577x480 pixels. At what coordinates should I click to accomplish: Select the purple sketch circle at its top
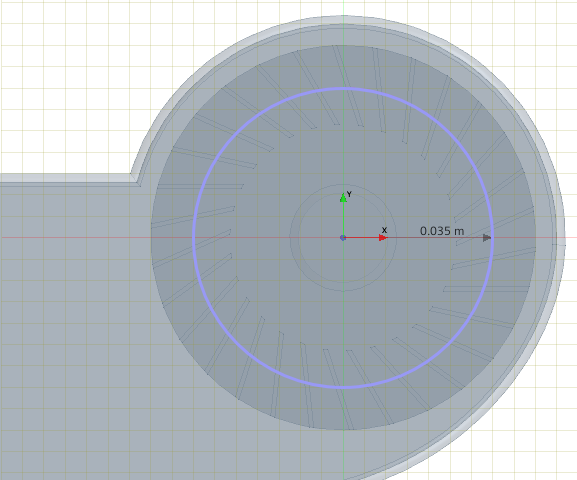(x=343, y=88)
